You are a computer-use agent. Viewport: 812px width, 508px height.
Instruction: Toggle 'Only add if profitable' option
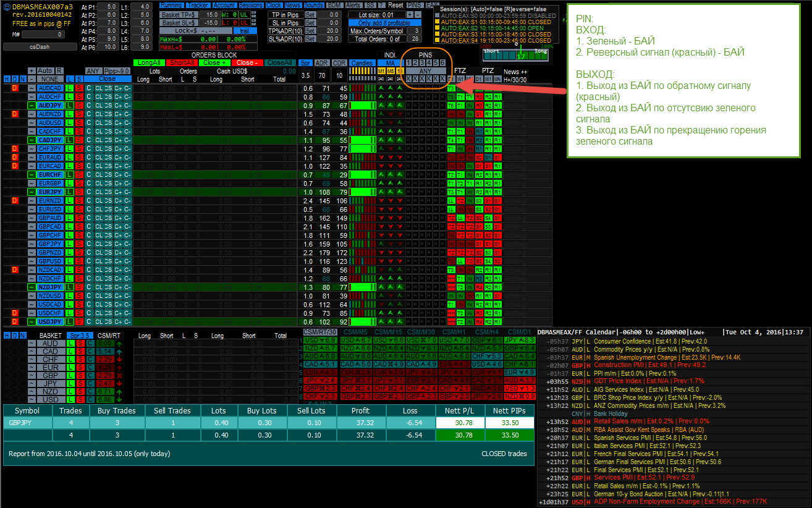(x=385, y=23)
